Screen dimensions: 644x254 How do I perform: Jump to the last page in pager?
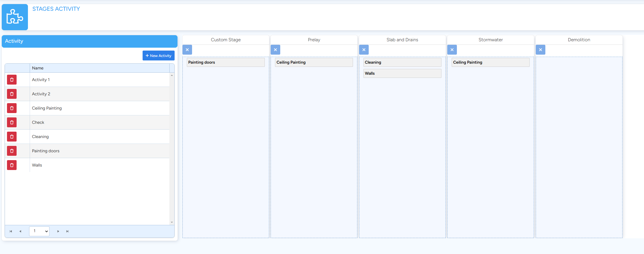click(68, 231)
